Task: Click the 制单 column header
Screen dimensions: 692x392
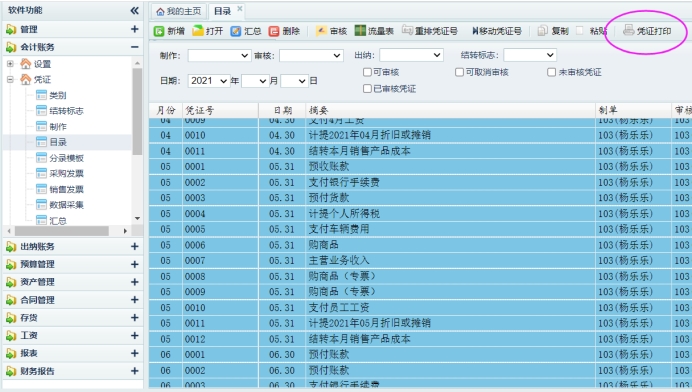Action: [x=633, y=110]
